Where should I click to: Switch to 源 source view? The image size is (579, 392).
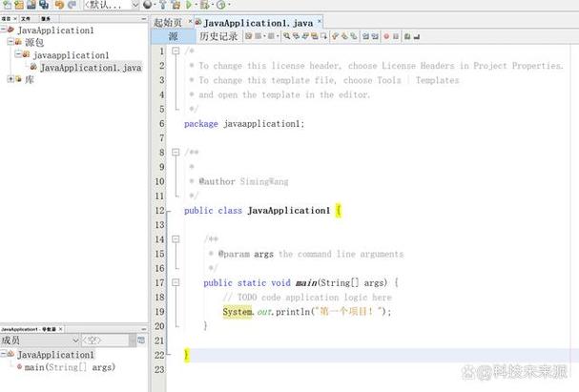coord(173,36)
